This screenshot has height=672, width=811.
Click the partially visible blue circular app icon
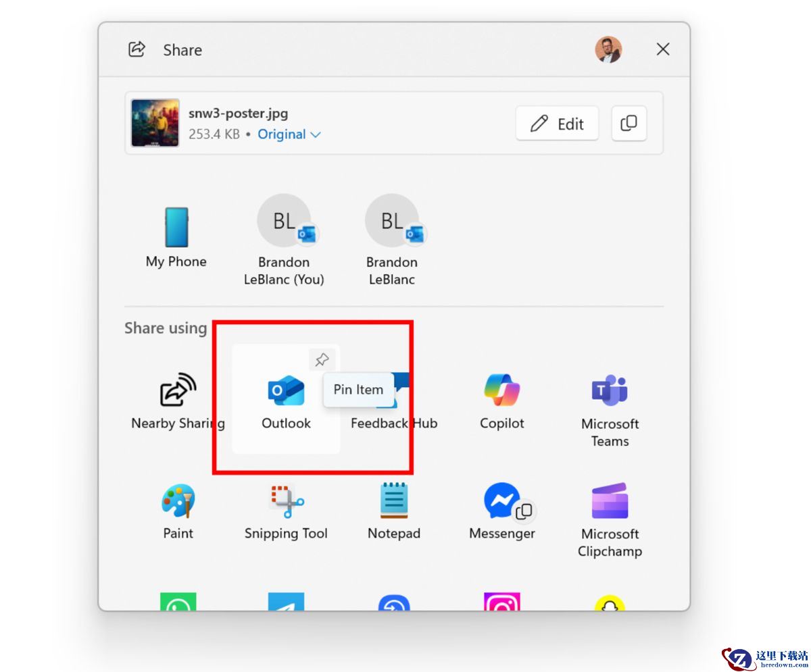[x=394, y=602]
